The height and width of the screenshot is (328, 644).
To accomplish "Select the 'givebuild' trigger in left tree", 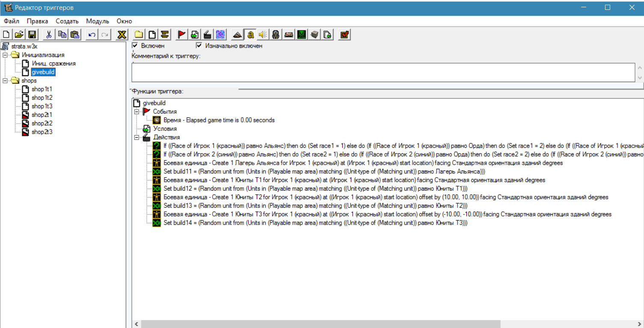I will (x=44, y=72).
